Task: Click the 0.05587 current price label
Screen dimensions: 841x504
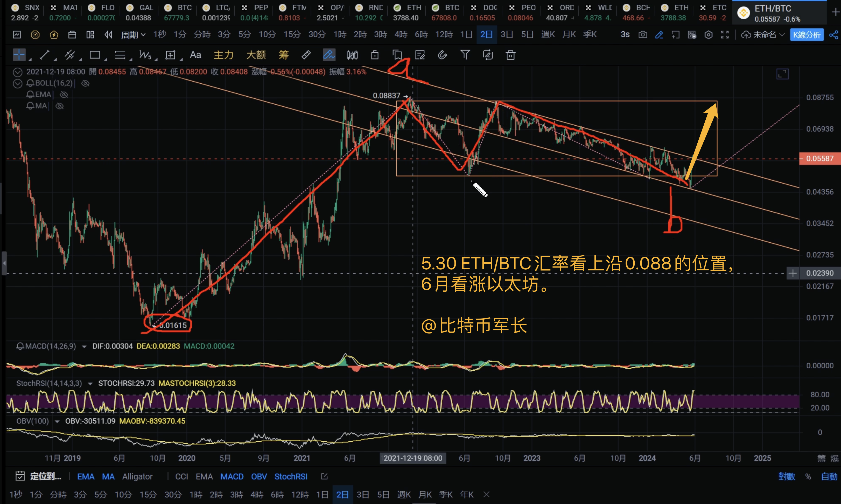Action: [x=819, y=159]
